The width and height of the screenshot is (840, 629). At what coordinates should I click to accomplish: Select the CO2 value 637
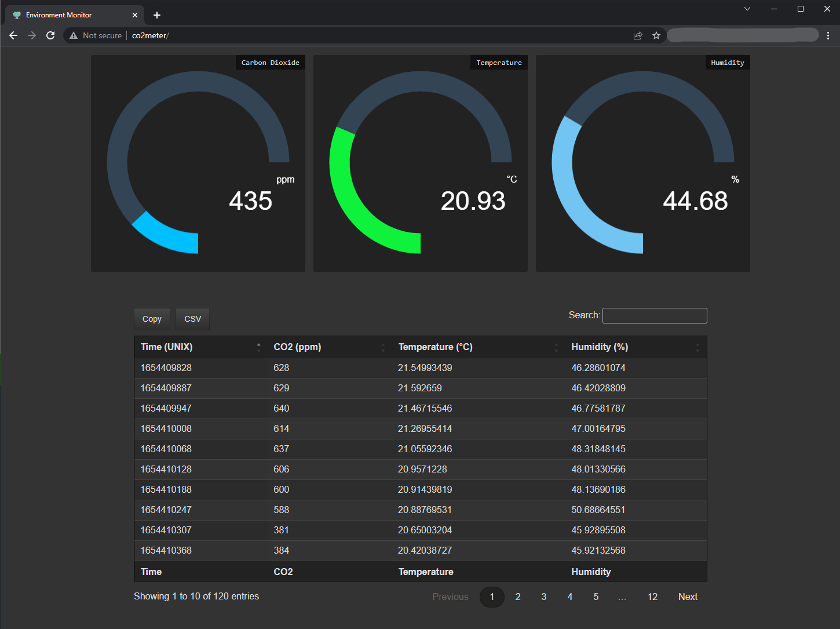coord(282,449)
